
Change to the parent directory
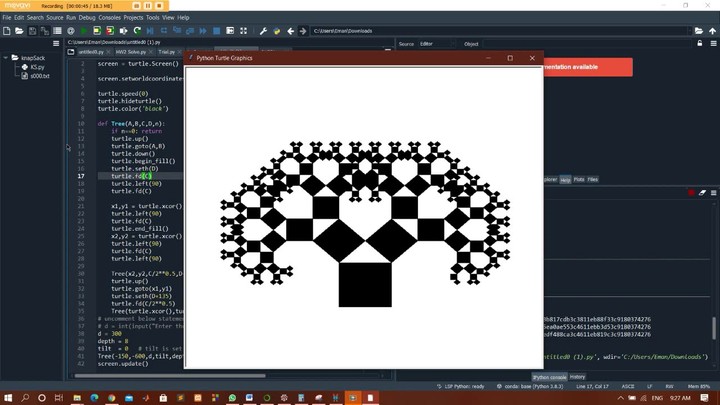(x=712, y=31)
